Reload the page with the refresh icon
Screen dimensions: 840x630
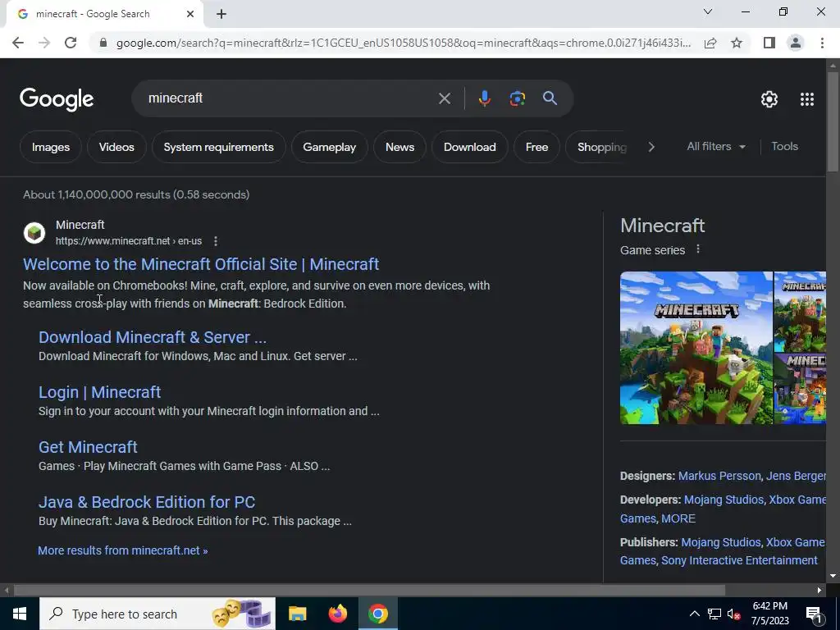pos(71,43)
